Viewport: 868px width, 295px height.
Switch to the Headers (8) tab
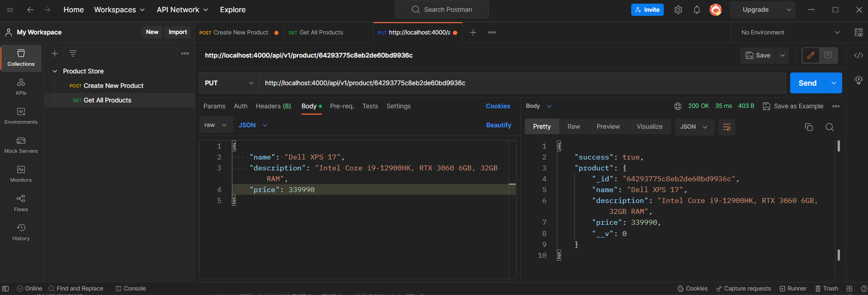[x=273, y=106]
